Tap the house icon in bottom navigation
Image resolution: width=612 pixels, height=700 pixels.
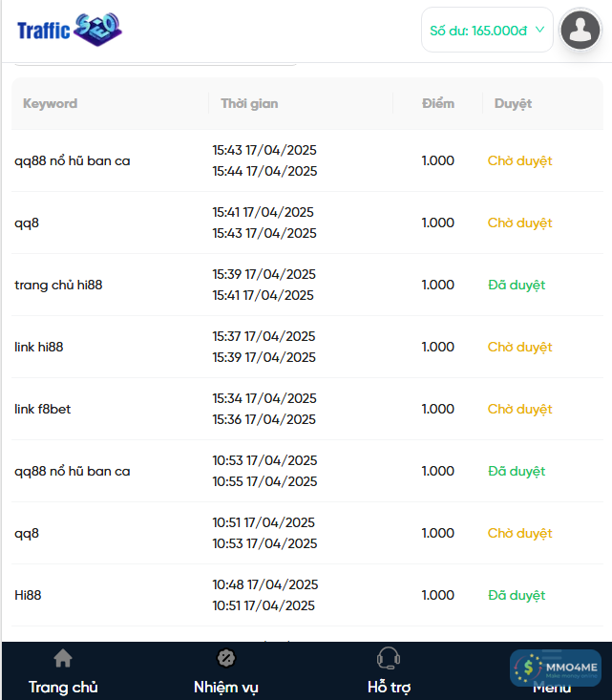click(x=63, y=658)
